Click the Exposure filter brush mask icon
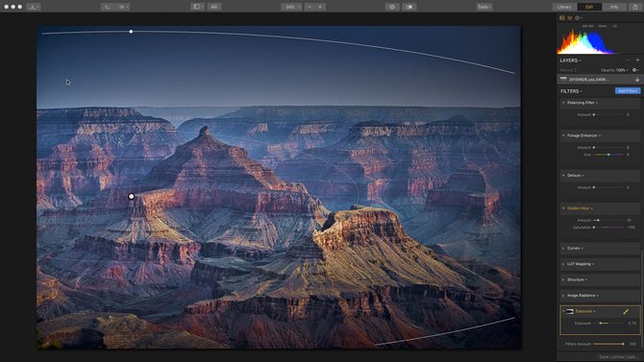 [626, 311]
